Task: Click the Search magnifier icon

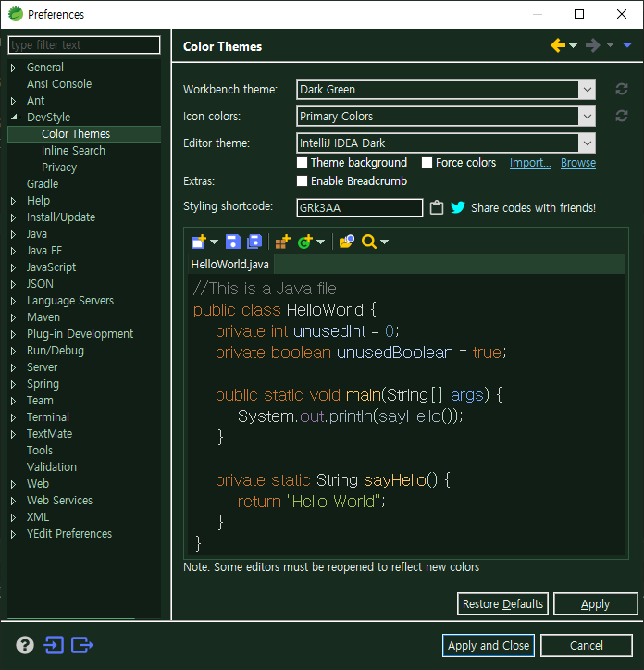Action: point(369,242)
